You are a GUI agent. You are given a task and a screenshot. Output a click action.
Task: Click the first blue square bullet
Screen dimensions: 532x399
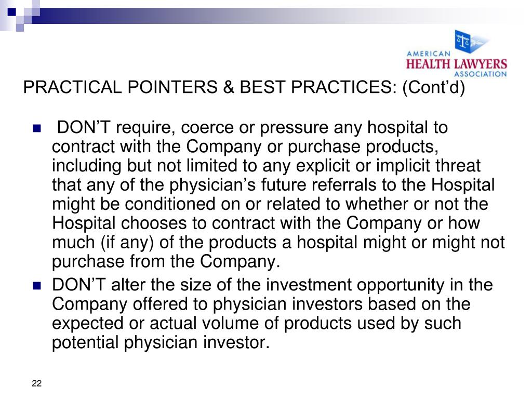point(37,129)
